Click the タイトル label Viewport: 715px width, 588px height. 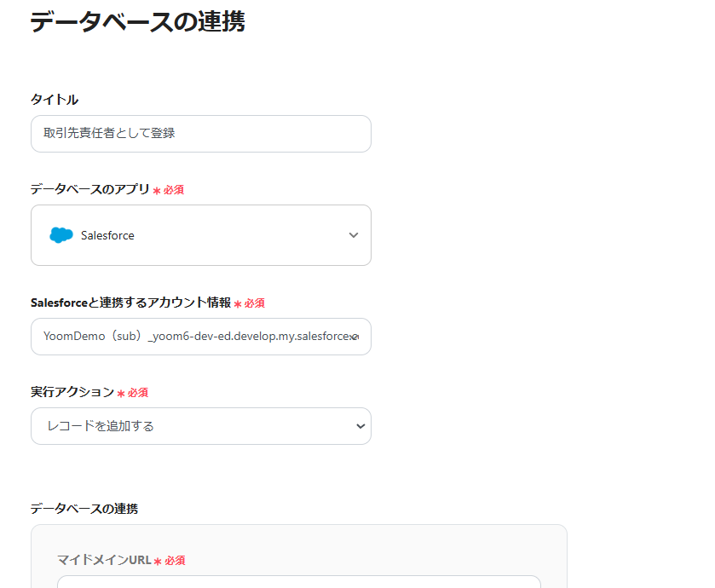pos(55,100)
